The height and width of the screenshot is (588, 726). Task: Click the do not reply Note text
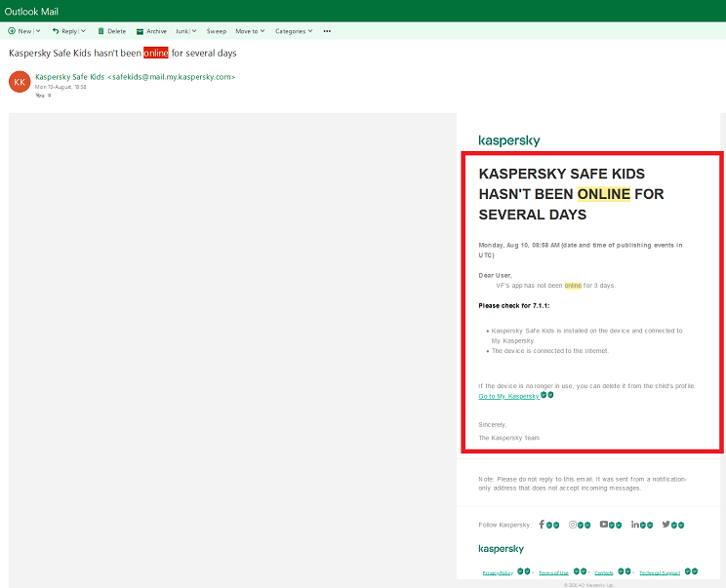click(583, 484)
